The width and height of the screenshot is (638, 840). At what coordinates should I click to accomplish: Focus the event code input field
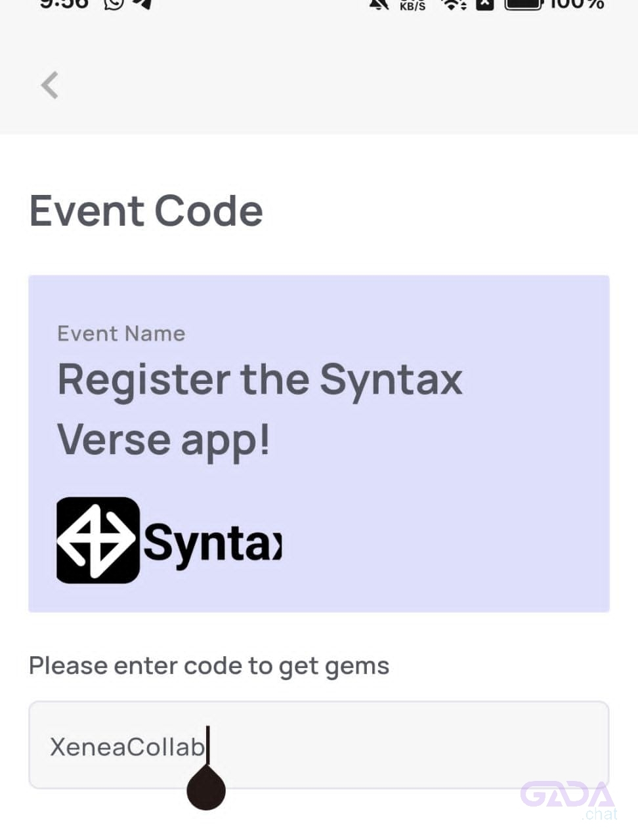click(319, 745)
